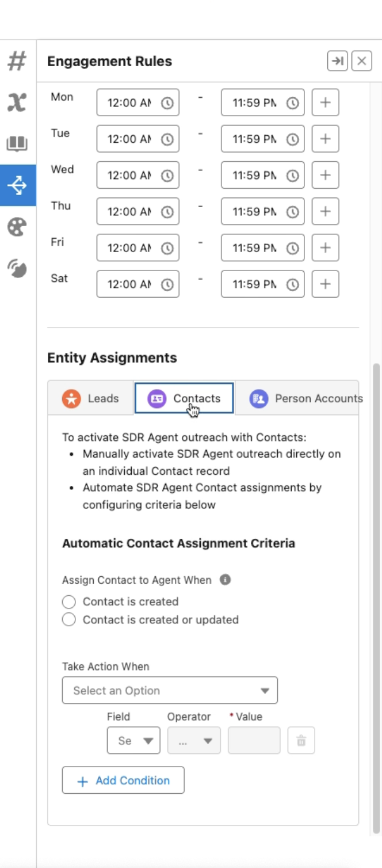Close the Engagement Rules panel
The width and height of the screenshot is (382, 868).
coord(361,61)
